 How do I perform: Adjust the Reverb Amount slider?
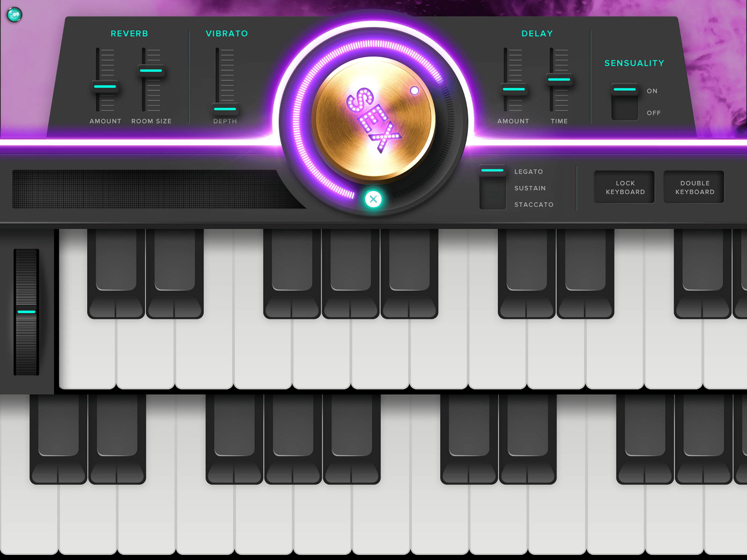(x=105, y=86)
